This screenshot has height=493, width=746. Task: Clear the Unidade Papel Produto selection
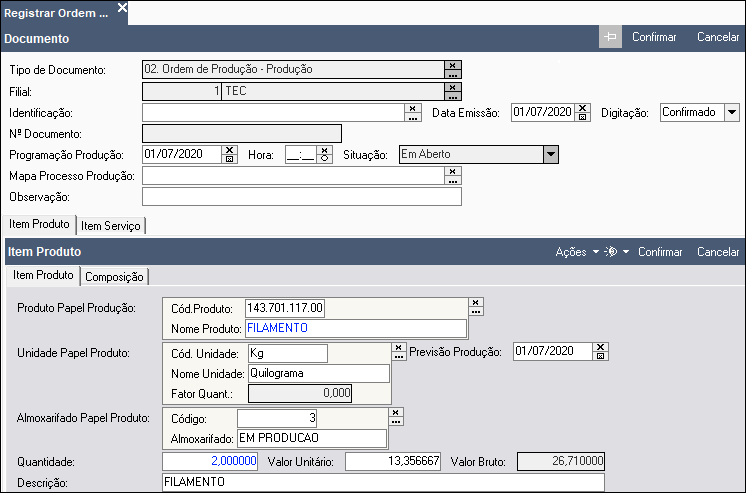(399, 347)
